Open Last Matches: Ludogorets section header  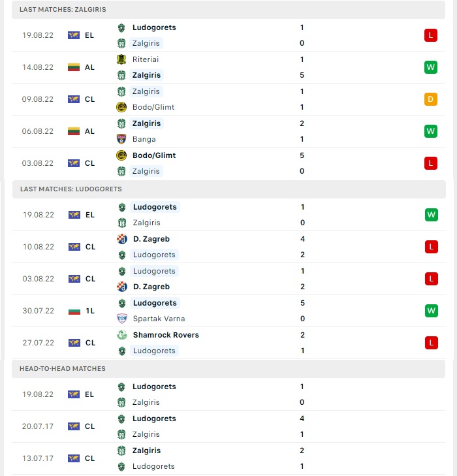[229, 189]
